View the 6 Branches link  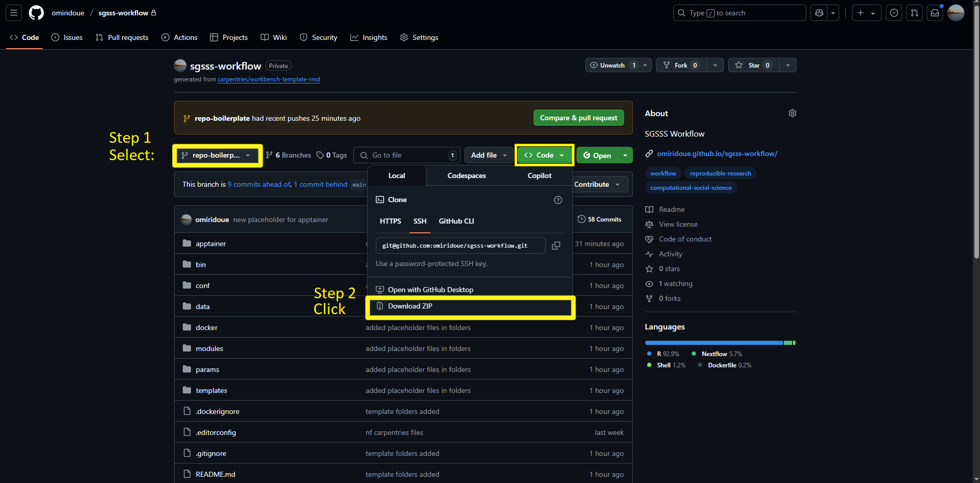289,155
